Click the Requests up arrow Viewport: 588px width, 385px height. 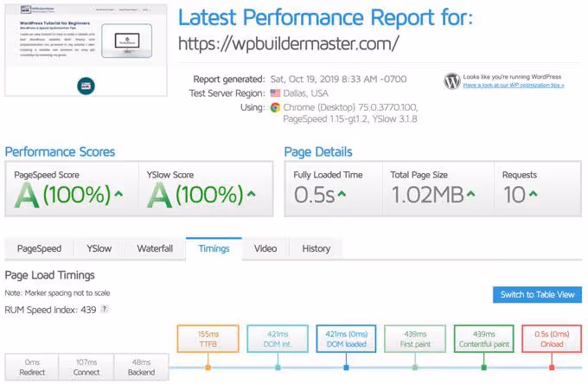click(533, 194)
